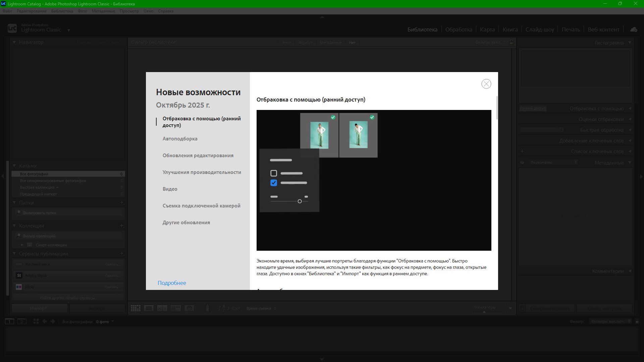
Task: Select Compare XY view icon
Action: pyautogui.click(x=162, y=308)
